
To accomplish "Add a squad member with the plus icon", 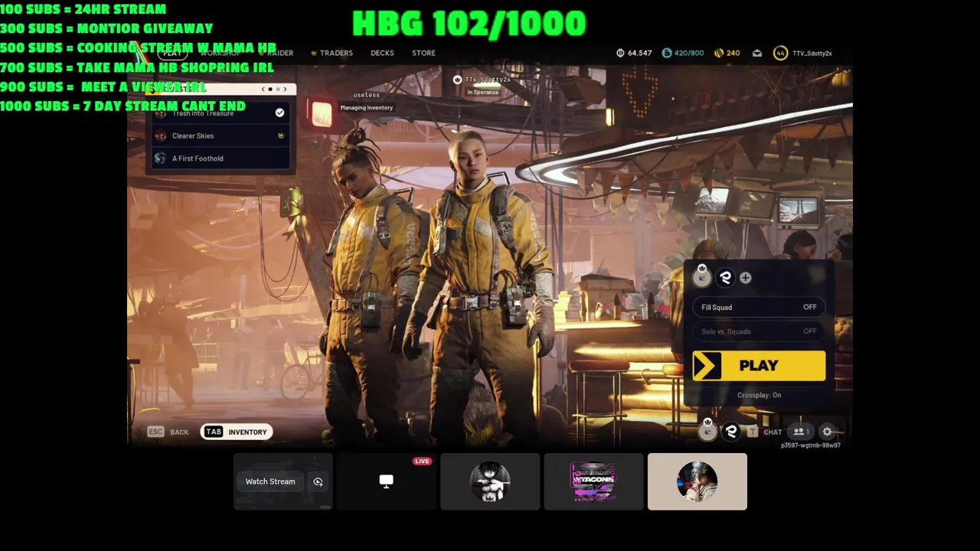I will click(x=746, y=278).
